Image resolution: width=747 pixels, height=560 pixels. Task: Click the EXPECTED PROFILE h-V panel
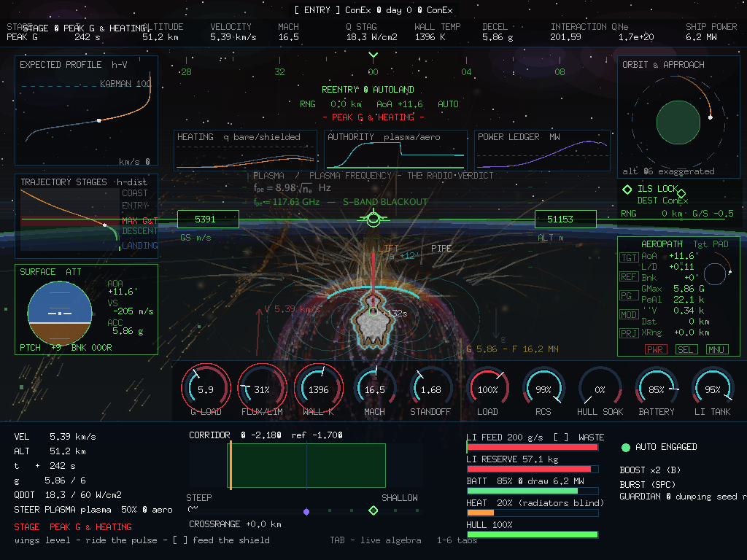click(86, 111)
